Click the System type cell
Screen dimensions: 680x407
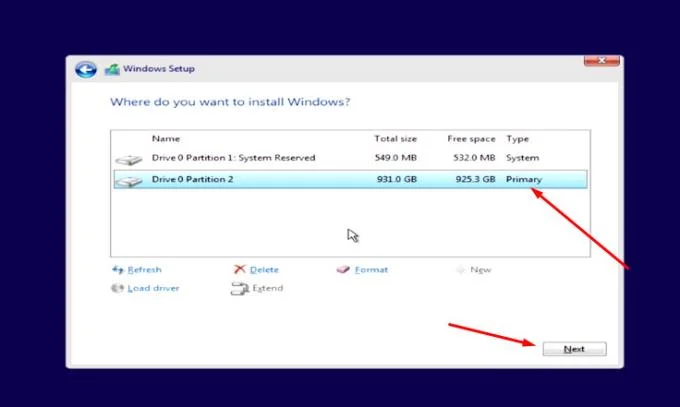[522, 158]
